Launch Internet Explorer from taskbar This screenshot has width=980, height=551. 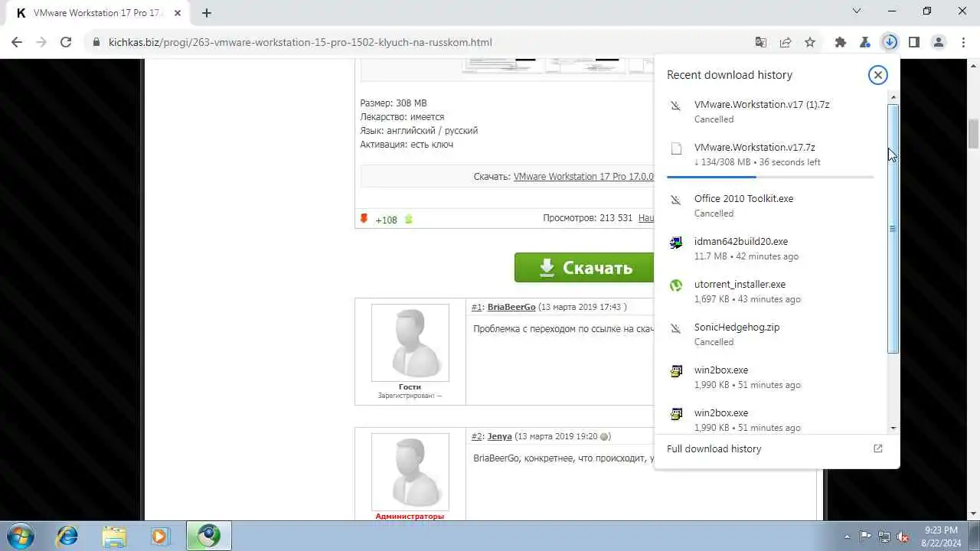(67, 536)
